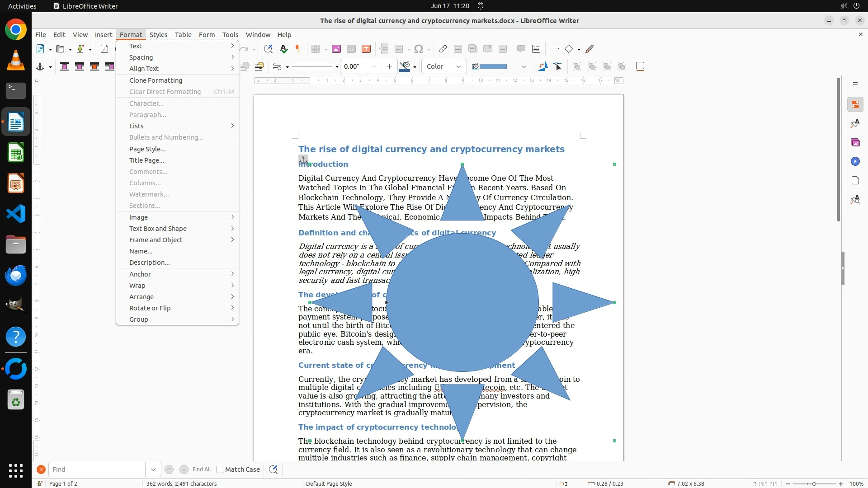Screen dimensions: 868x488
Task: Click the Rotate shape icon
Action: pos(542,66)
